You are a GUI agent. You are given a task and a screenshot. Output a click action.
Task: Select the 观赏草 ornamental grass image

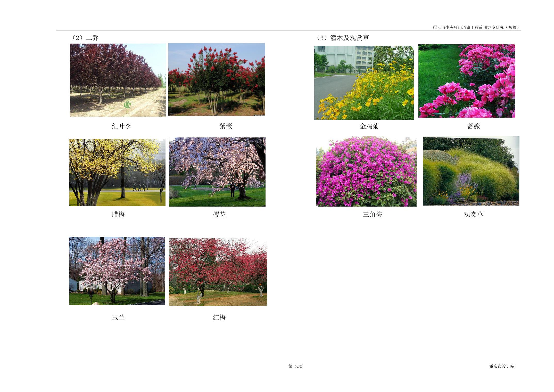pyautogui.click(x=471, y=171)
